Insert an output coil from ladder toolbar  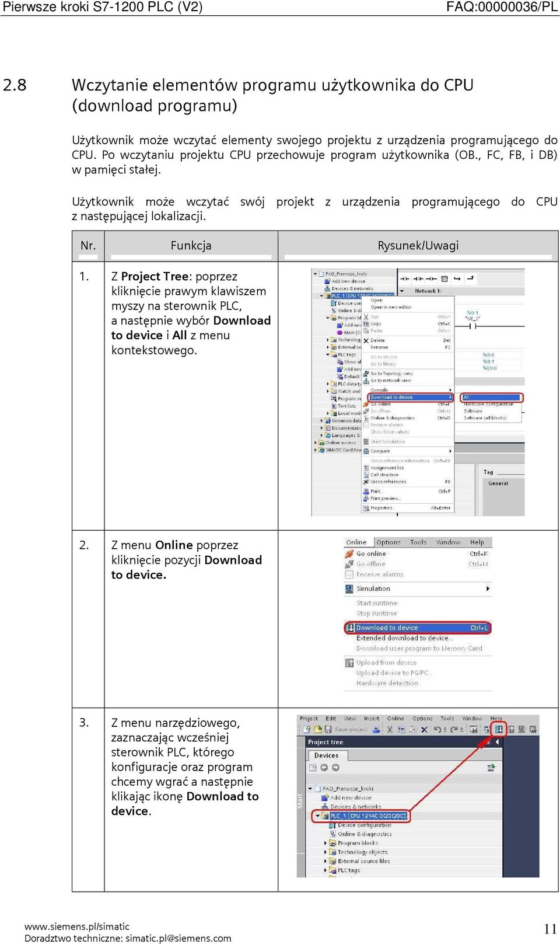tap(431, 278)
